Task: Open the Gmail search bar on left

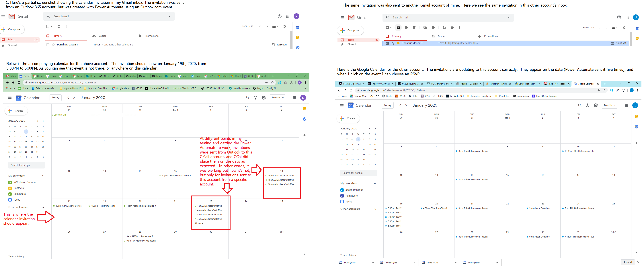Action: [109, 16]
